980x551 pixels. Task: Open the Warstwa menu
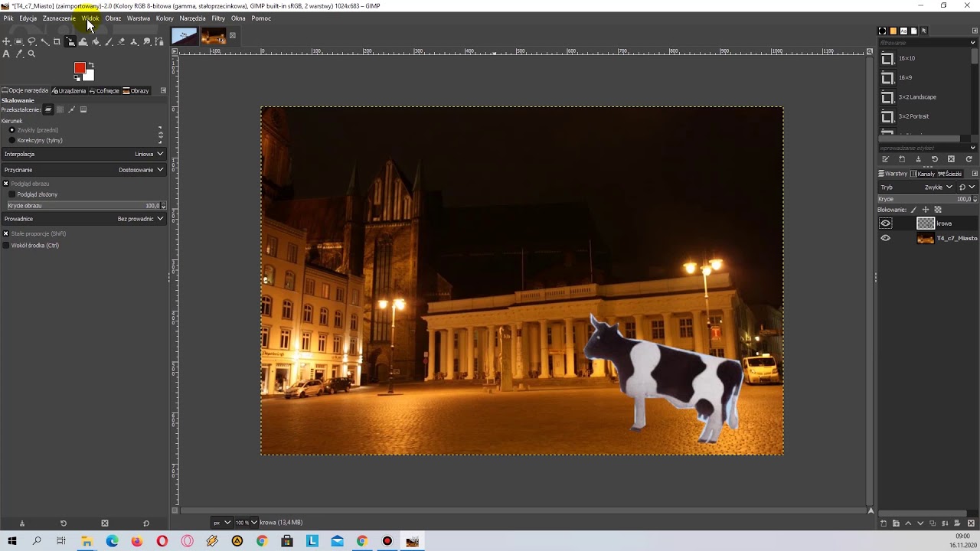pos(139,18)
